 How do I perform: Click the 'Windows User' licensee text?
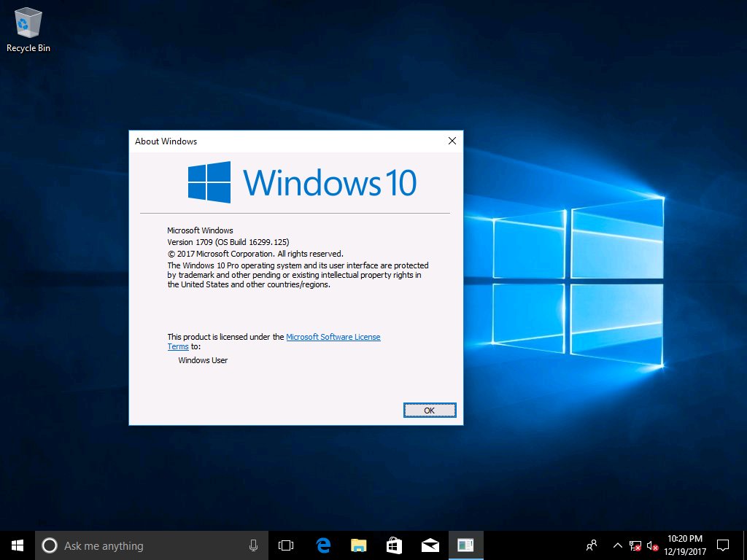[203, 360]
